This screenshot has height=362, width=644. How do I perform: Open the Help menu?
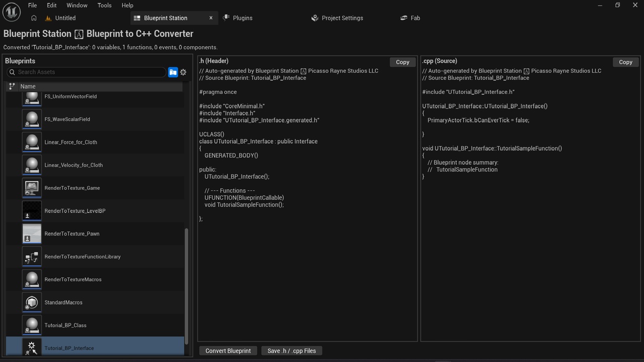pos(128,5)
